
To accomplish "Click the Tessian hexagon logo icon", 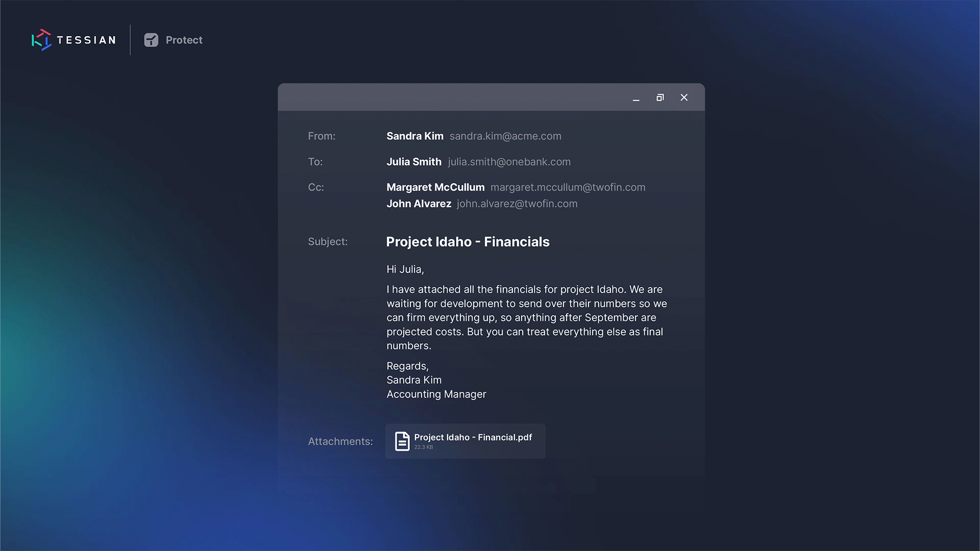I will 41,40.
